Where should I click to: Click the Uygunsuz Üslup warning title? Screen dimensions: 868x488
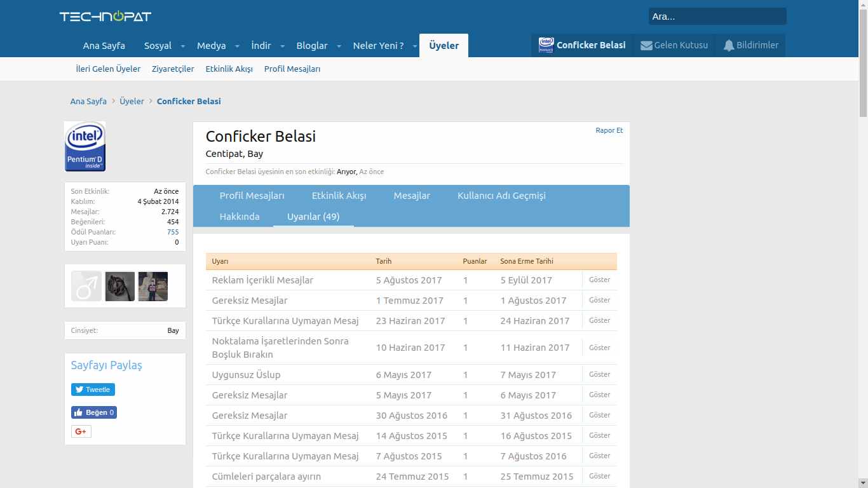[x=246, y=375]
